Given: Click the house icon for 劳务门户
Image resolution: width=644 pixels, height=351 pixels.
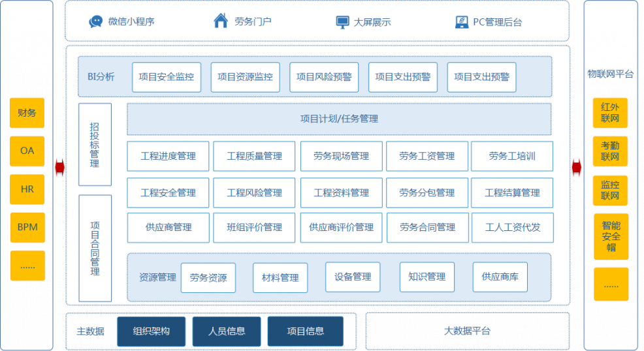Looking at the screenshot, I should 221,20.
